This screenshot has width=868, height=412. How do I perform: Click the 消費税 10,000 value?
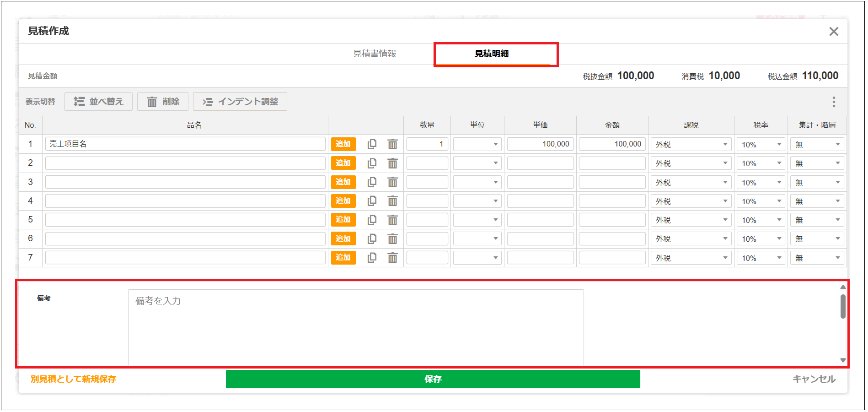724,76
